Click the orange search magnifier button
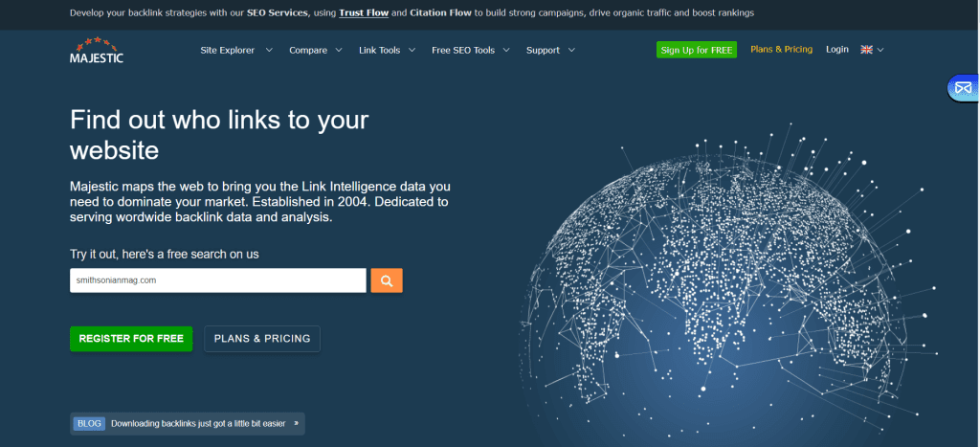The image size is (980, 447). 387,280
